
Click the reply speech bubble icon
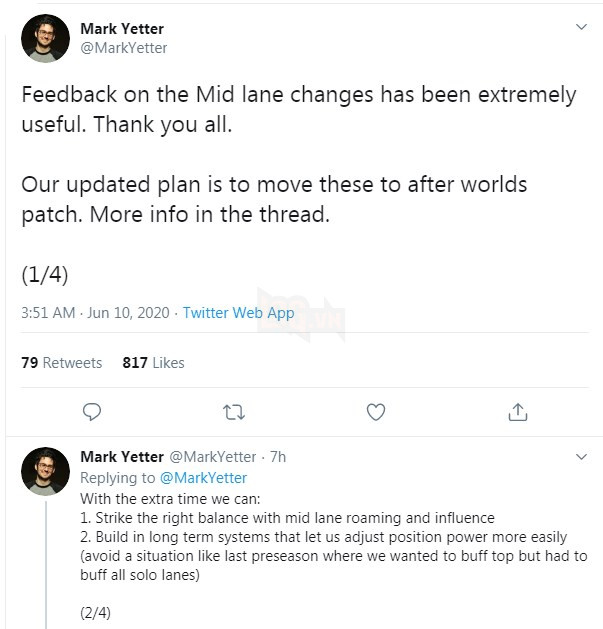pyautogui.click(x=91, y=411)
